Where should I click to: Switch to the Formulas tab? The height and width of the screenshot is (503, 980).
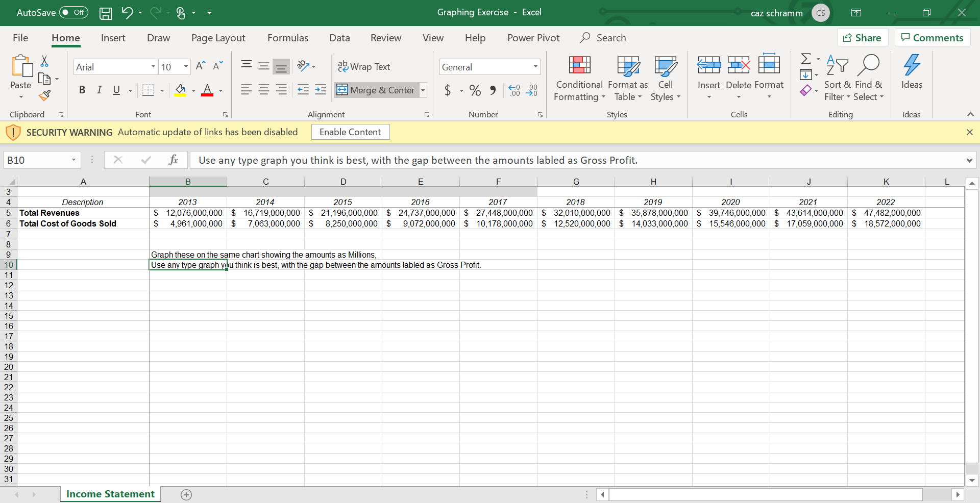pyautogui.click(x=287, y=38)
